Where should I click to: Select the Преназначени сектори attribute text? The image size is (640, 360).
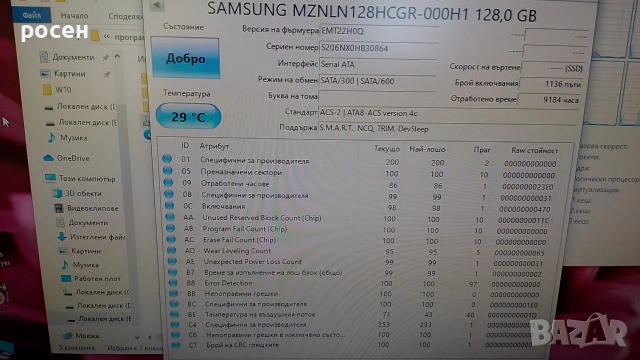pyautogui.click(x=241, y=172)
